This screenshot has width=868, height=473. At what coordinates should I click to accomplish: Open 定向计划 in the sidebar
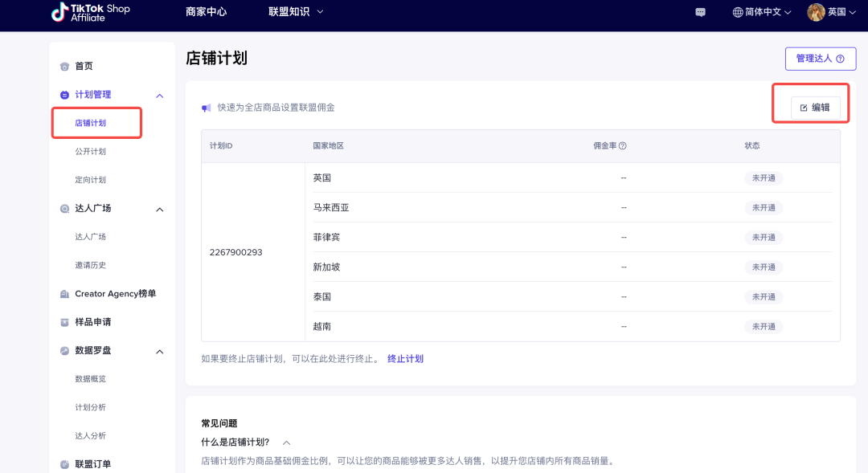(90, 180)
